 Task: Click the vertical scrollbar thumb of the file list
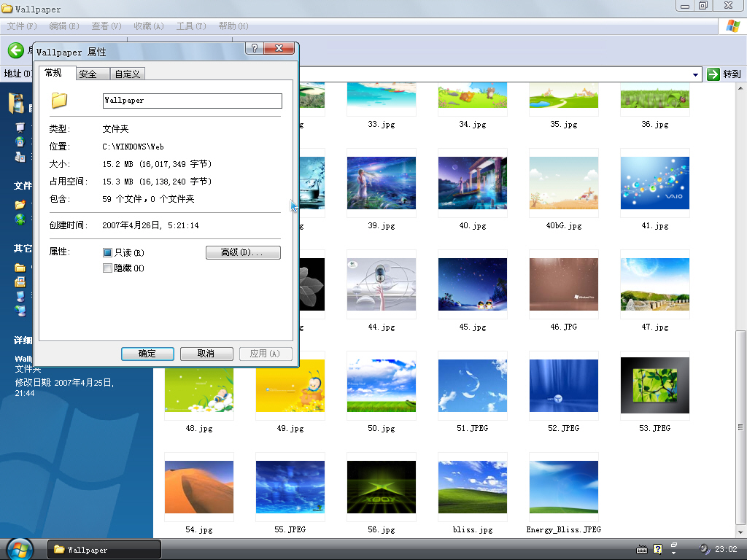tap(740, 426)
